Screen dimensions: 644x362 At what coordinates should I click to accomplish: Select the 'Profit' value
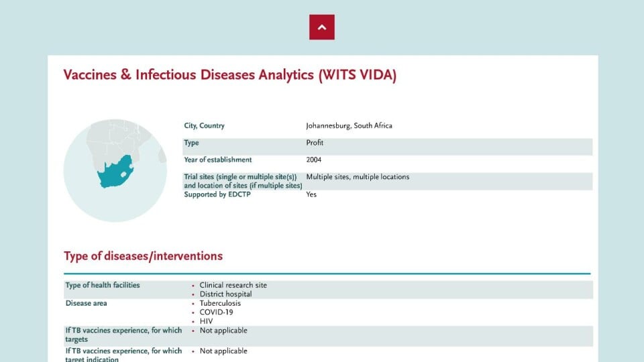315,143
